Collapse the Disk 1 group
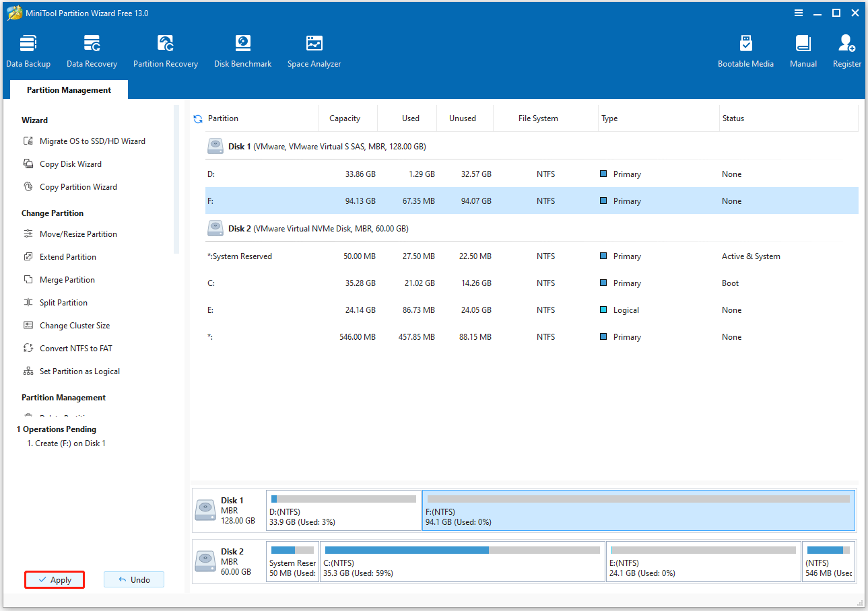The height and width of the screenshot is (611, 868). [215, 146]
